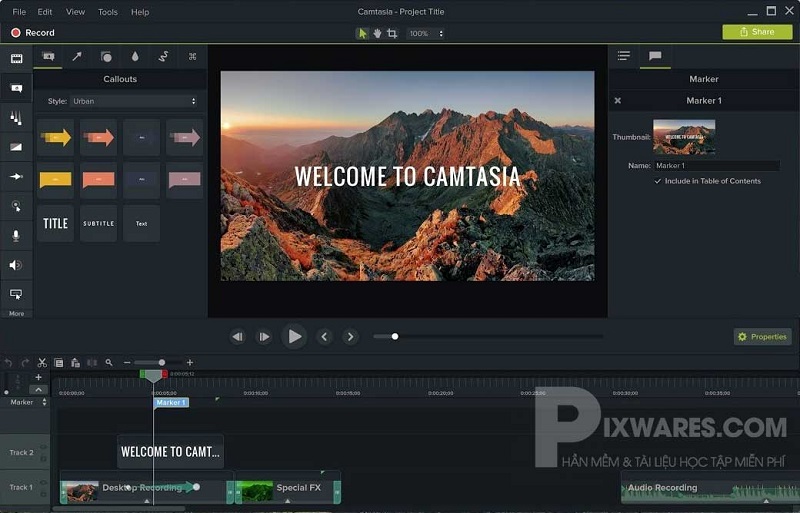Click the green Share button
Screen dimensions: 800x513
click(x=756, y=32)
